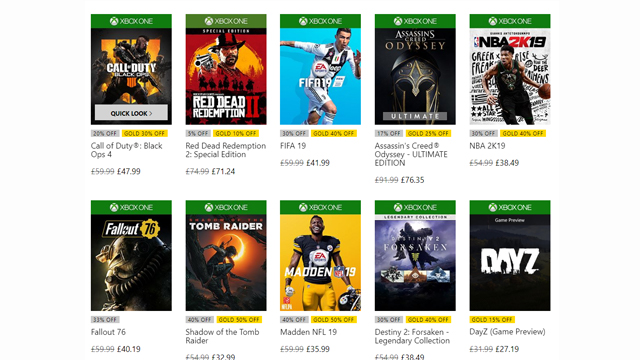This screenshot has height=360, width=640.
Task: Click Red Dead Redemption 2: Special Edition title
Action: coord(226,150)
